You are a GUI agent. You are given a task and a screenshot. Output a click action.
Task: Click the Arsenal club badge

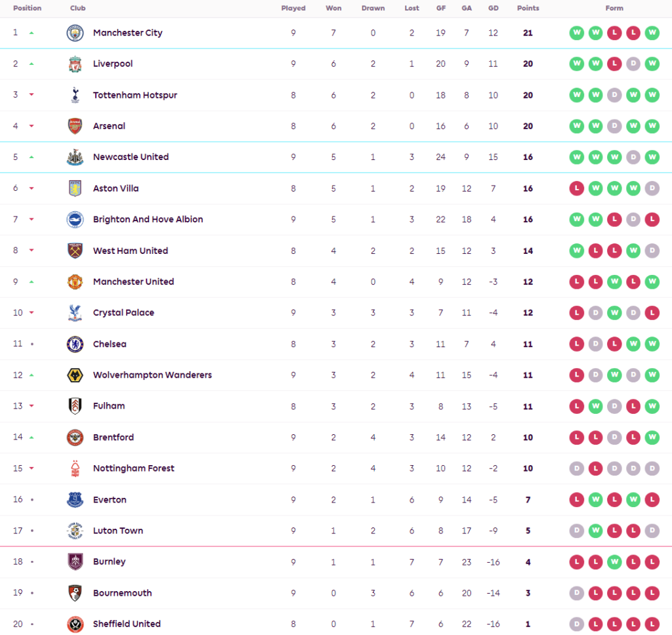pos(75,126)
